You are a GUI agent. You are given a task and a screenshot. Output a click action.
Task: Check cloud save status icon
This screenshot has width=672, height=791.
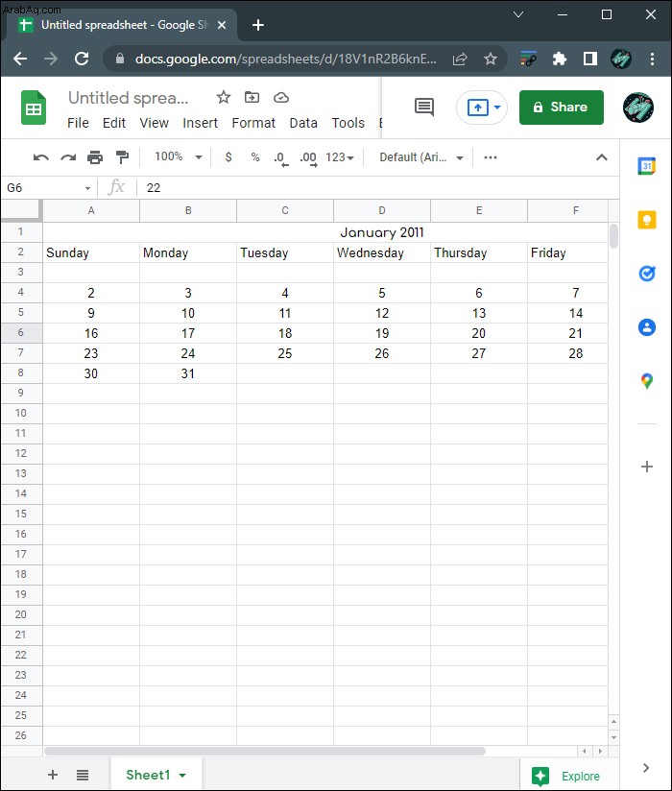[281, 97]
